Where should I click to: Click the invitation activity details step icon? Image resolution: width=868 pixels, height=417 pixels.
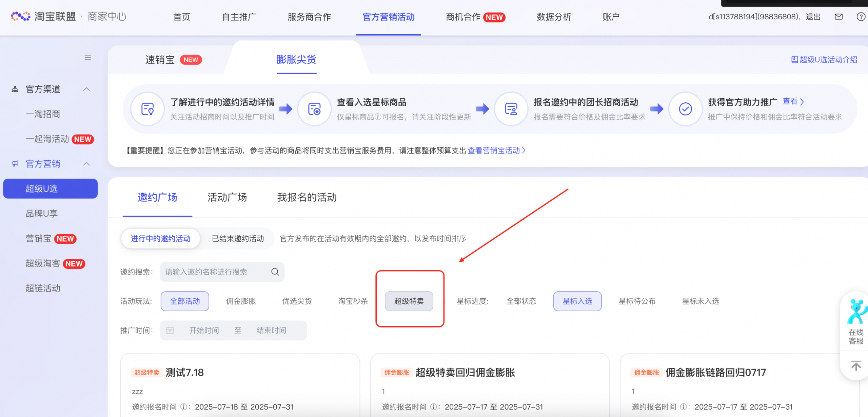[x=147, y=109]
